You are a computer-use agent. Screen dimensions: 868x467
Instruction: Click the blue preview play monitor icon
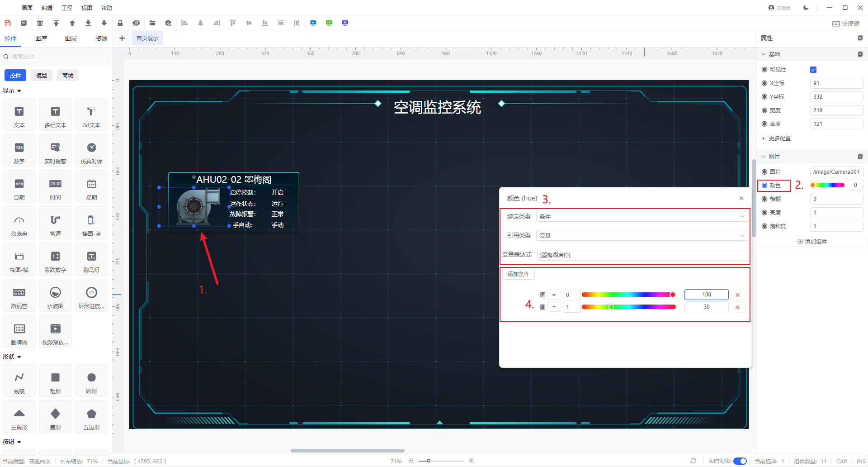313,23
